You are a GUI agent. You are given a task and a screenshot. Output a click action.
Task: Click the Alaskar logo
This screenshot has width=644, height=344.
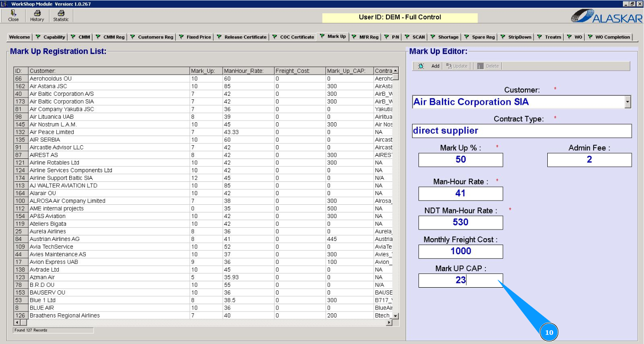pos(606,16)
